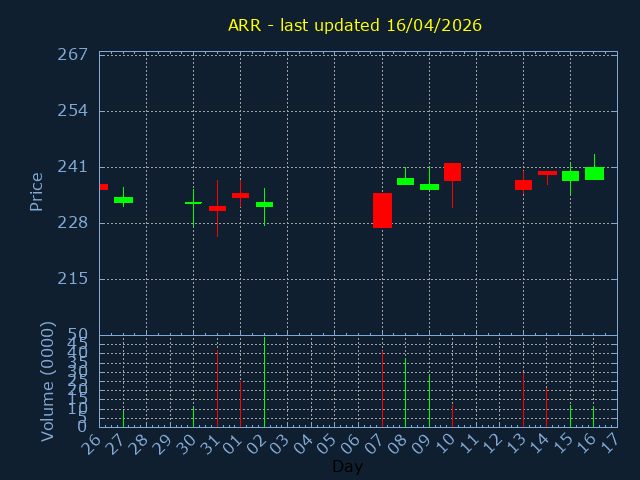640x480 pixels.
Task: Select the red volume bar on day 01
Action: [240, 403]
